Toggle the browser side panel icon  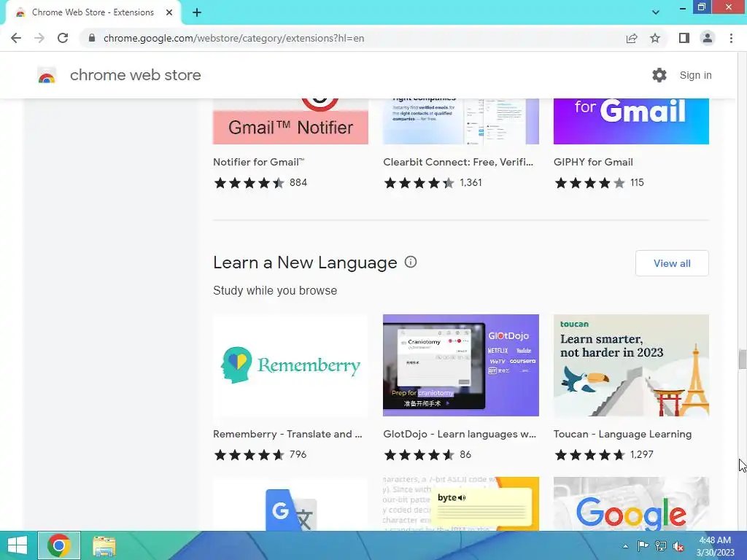click(x=684, y=38)
